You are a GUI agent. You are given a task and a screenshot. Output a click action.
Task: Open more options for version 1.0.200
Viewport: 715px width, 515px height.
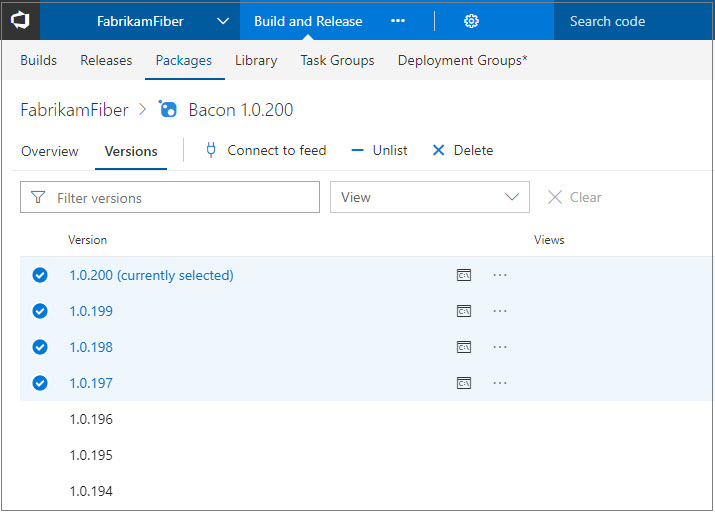point(500,275)
